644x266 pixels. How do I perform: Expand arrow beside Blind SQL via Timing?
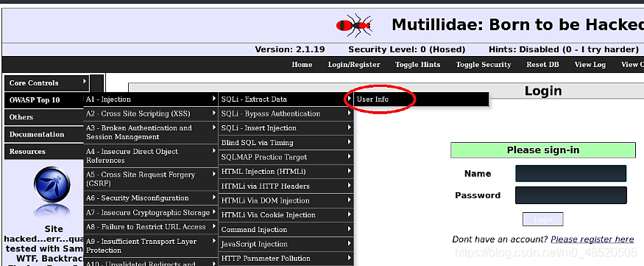tap(350, 141)
